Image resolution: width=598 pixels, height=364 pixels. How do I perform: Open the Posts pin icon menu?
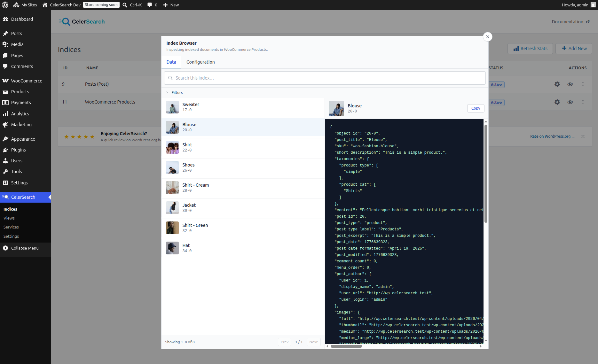tap(25, 34)
